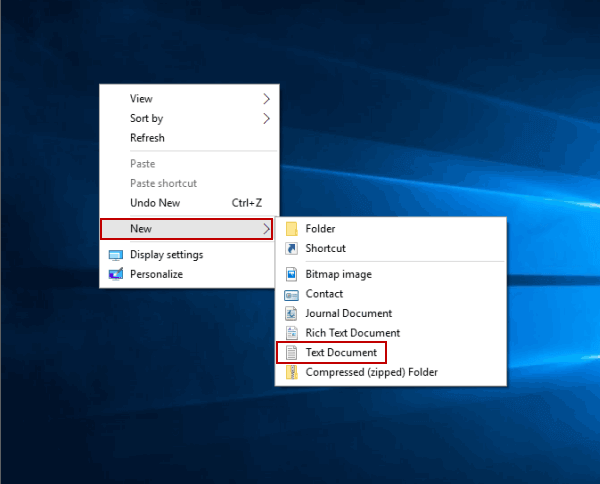Click the Folder icon in New submenu
The width and height of the screenshot is (600, 484).
tap(292, 229)
